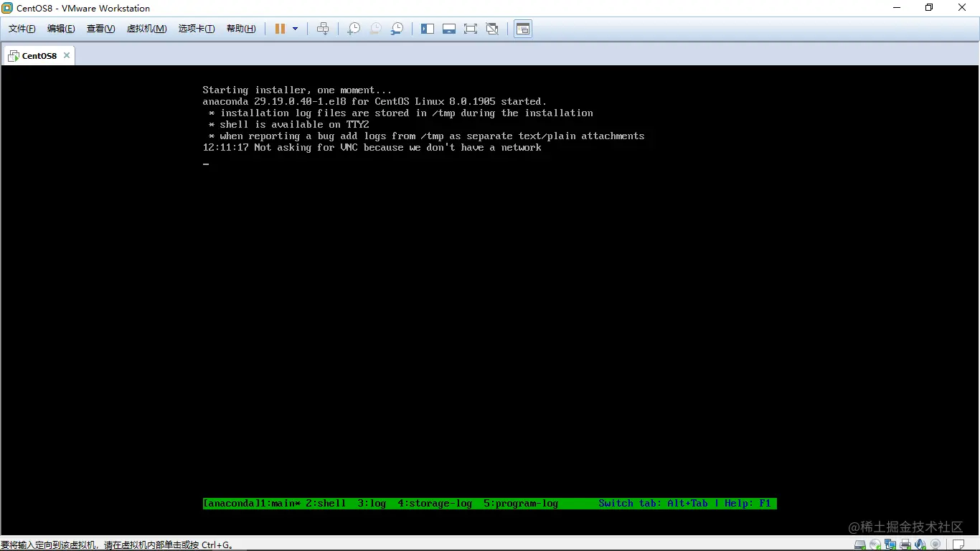Click the VMware icon in the title bar
The image size is (980, 551).
click(8, 8)
